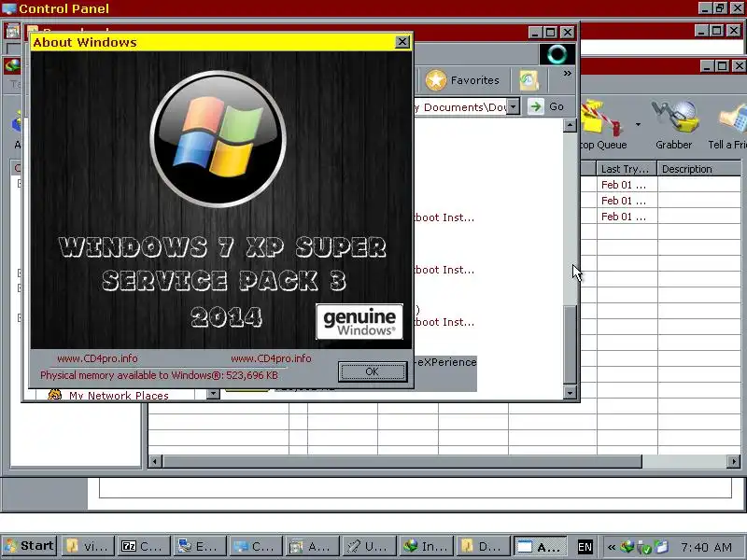
Task: Click folder tree pane scroll-down arrow
Action: tap(213, 394)
